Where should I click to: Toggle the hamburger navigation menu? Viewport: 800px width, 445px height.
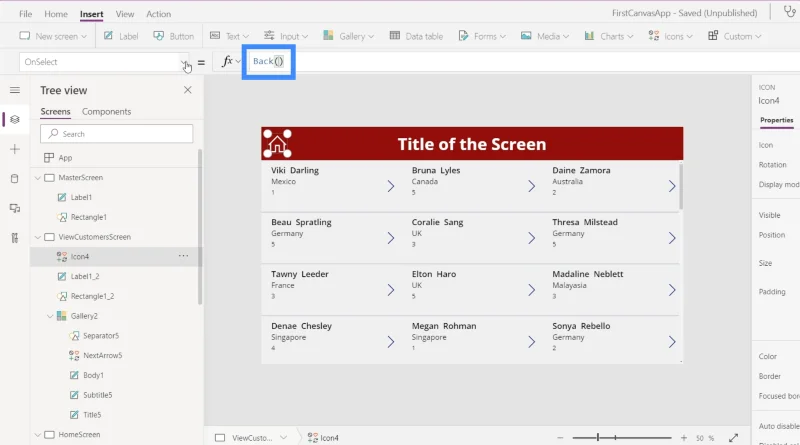(x=15, y=90)
